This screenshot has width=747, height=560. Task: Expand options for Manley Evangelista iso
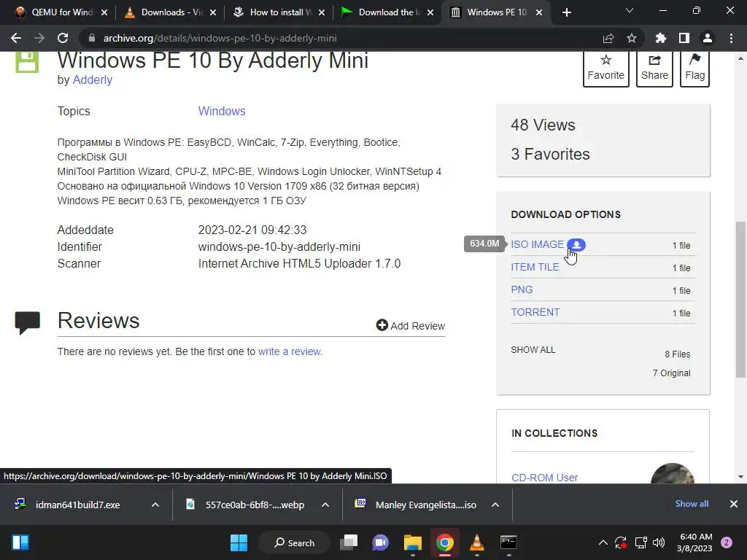pos(495,505)
